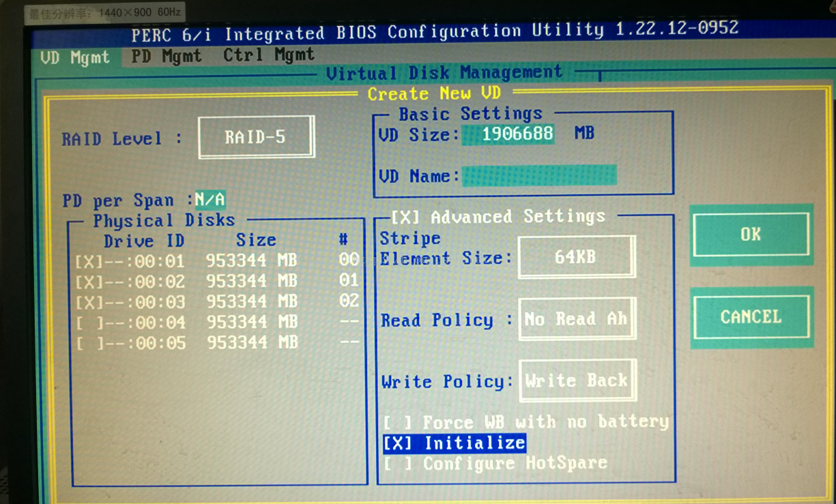This screenshot has width=836, height=504.
Task: Toggle the Advanced Settings checkbox
Action: (x=405, y=217)
